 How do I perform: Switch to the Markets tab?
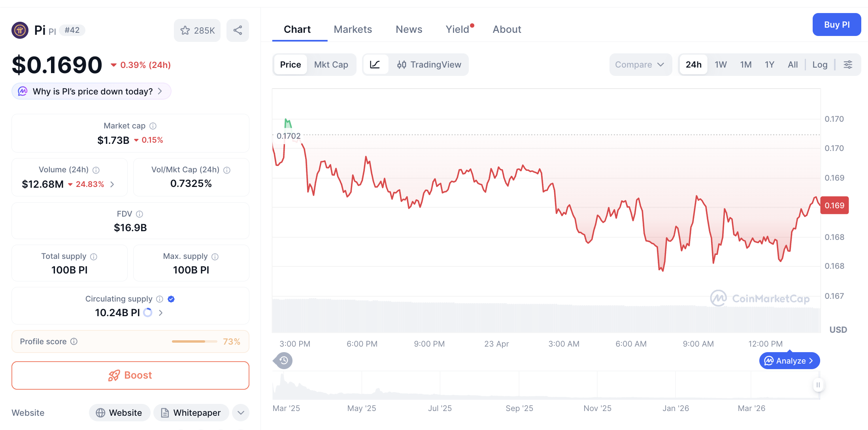tap(353, 29)
